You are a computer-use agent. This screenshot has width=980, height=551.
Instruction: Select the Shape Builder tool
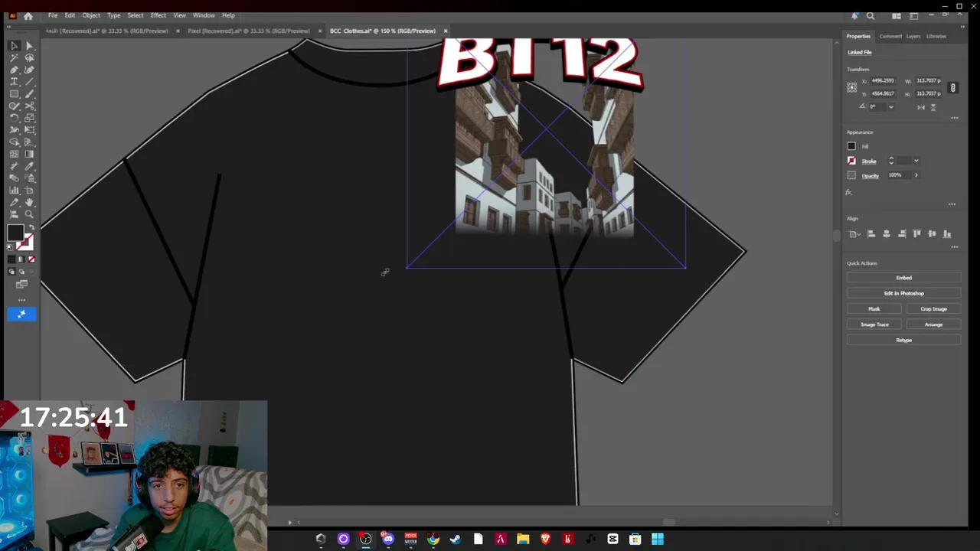[x=15, y=142]
